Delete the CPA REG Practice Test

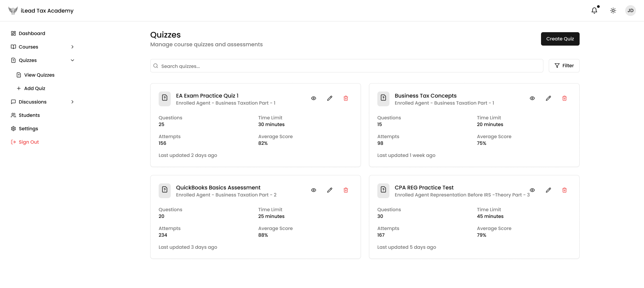pyautogui.click(x=564, y=190)
